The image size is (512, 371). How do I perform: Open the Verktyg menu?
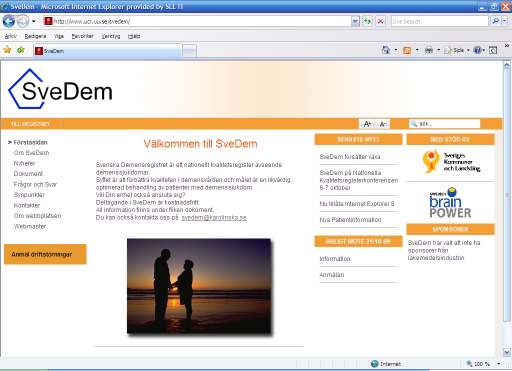[111, 36]
